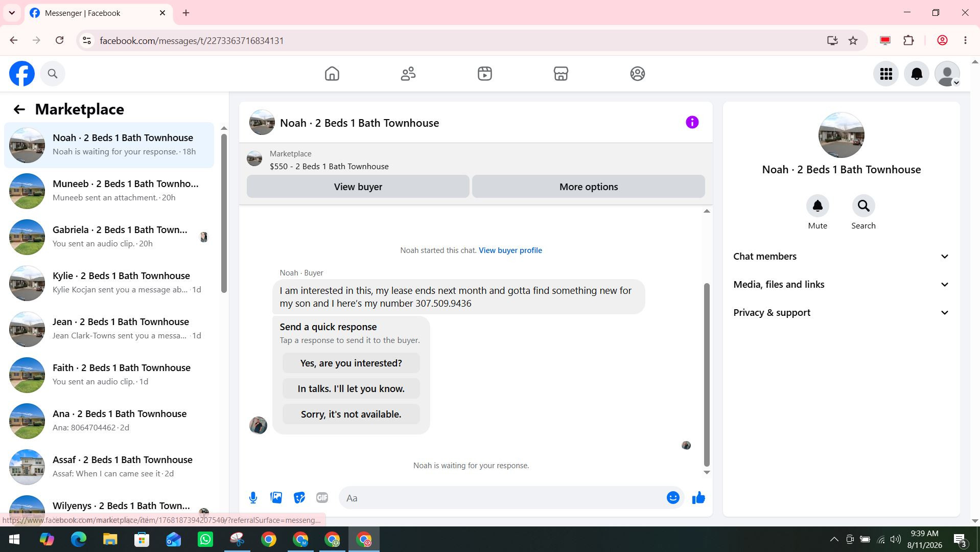The image size is (980, 552).
Task: Attach a photo or file
Action: [276, 498]
